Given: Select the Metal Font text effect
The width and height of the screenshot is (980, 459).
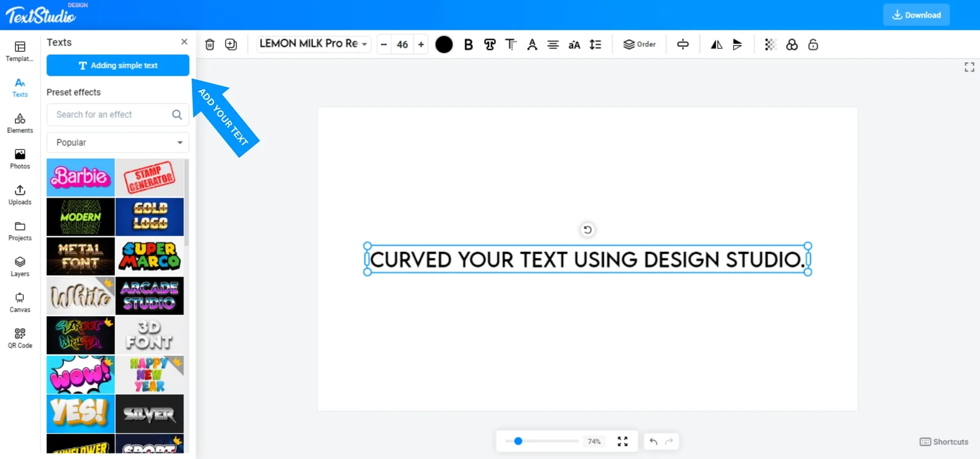Looking at the screenshot, I should (80, 256).
